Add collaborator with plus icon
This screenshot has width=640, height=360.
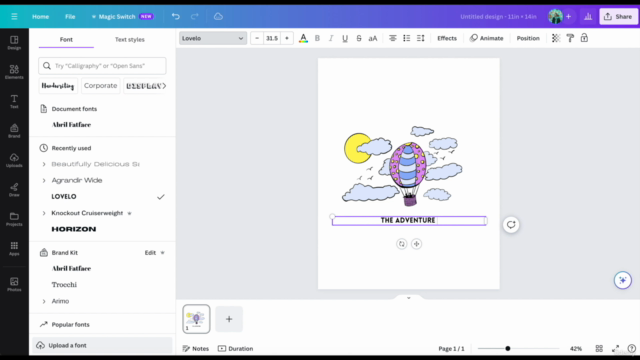(569, 16)
